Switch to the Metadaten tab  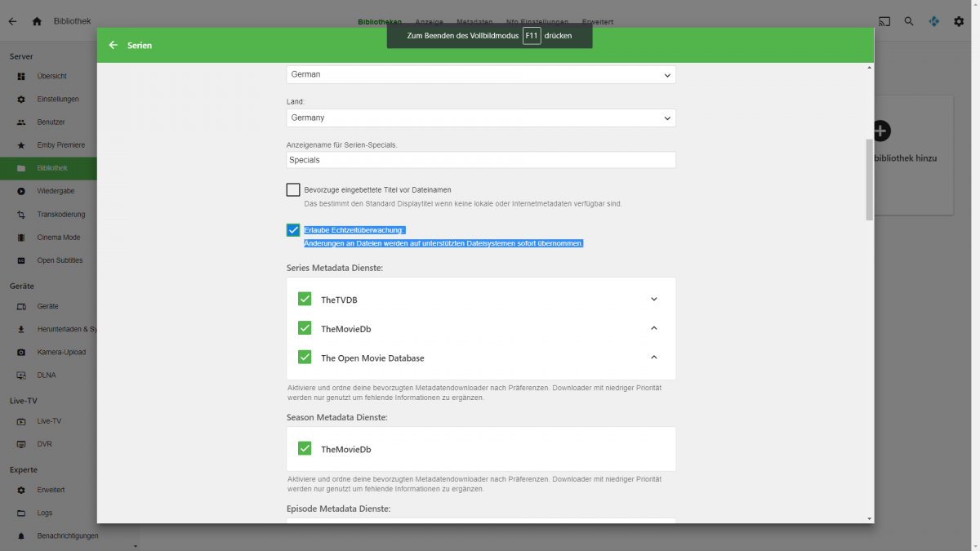(474, 22)
